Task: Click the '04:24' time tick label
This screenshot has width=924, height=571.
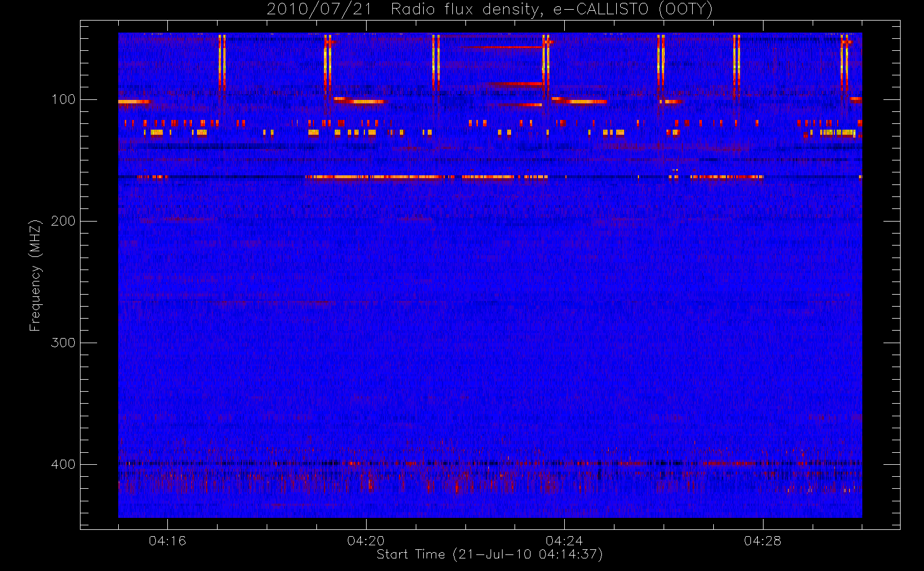Action: click(x=564, y=541)
